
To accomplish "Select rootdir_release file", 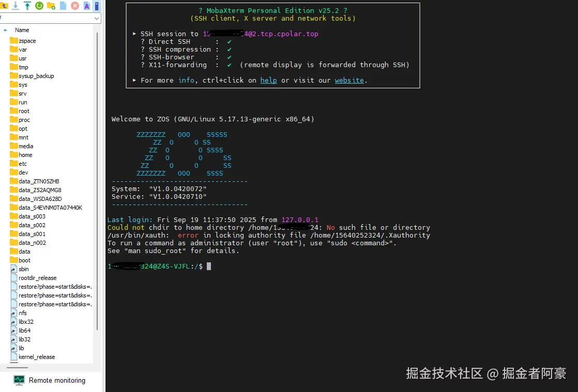I will tap(34, 278).
